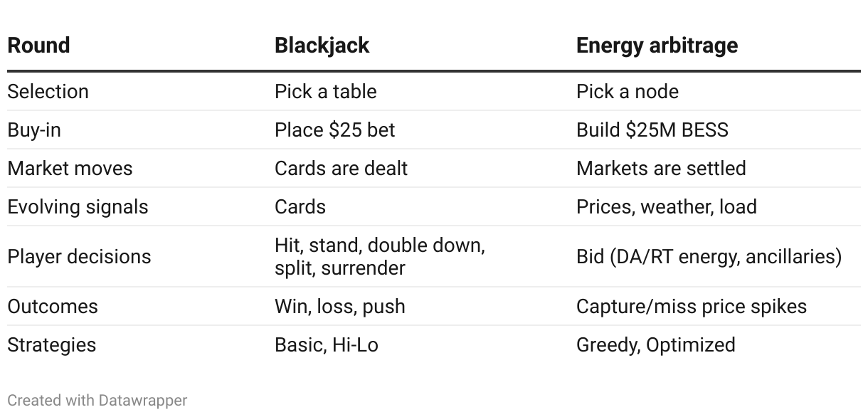
Task: Click the Bid (DA/RT energy, ancillaries) cell
Action: (709, 256)
